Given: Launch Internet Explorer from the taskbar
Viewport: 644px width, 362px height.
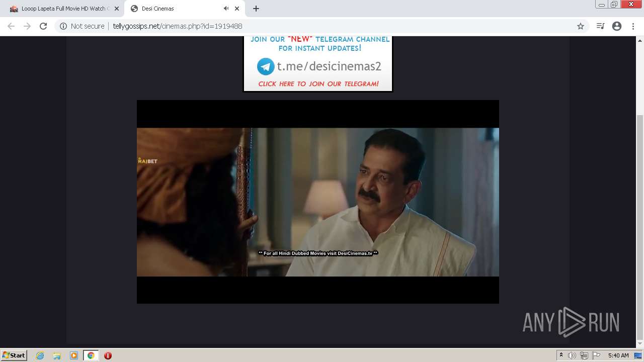Looking at the screenshot, I should tap(40, 355).
